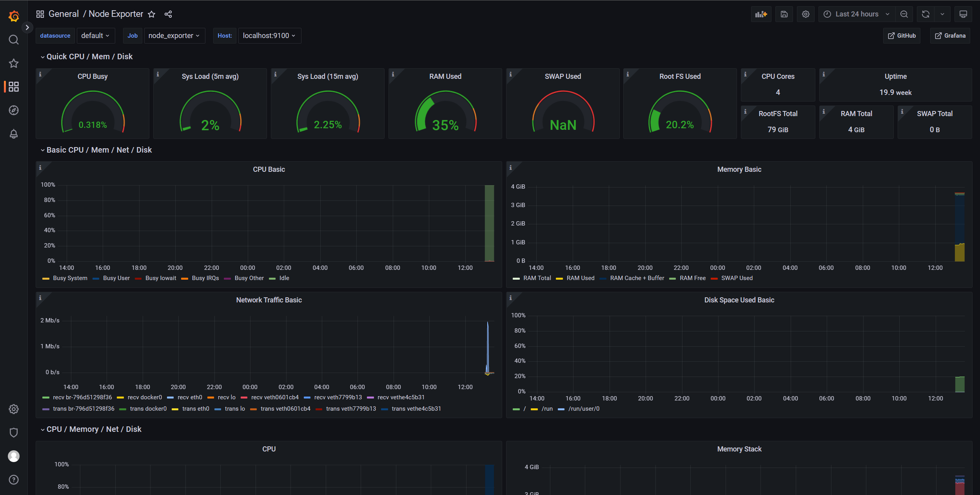The height and width of the screenshot is (495, 980).
Task: Open the user profile avatar in sidebar
Action: (x=14, y=456)
